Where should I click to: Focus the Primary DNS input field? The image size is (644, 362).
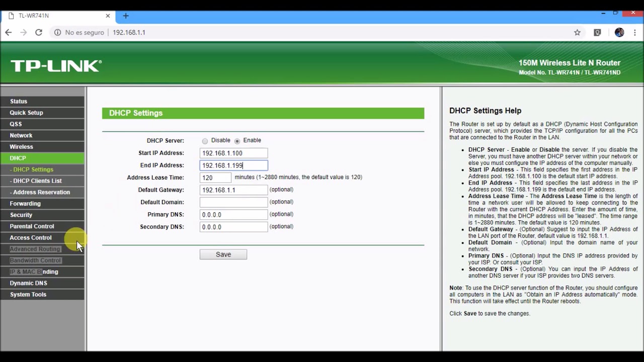[233, 215]
